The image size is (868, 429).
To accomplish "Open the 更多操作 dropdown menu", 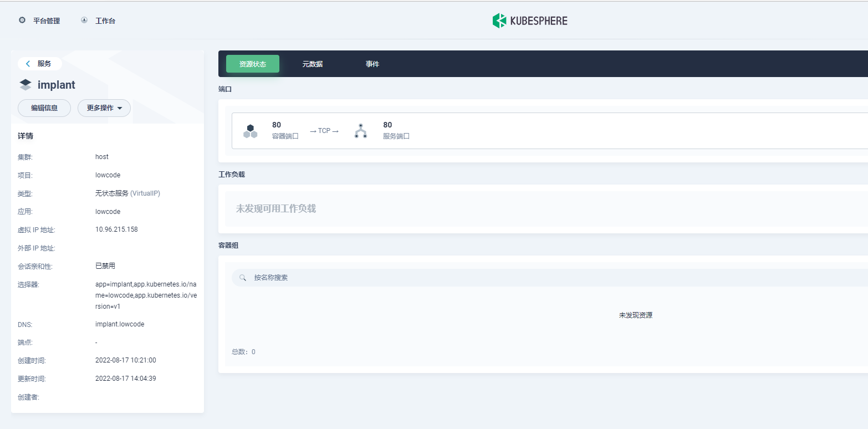I will click(x=104, y=108).
